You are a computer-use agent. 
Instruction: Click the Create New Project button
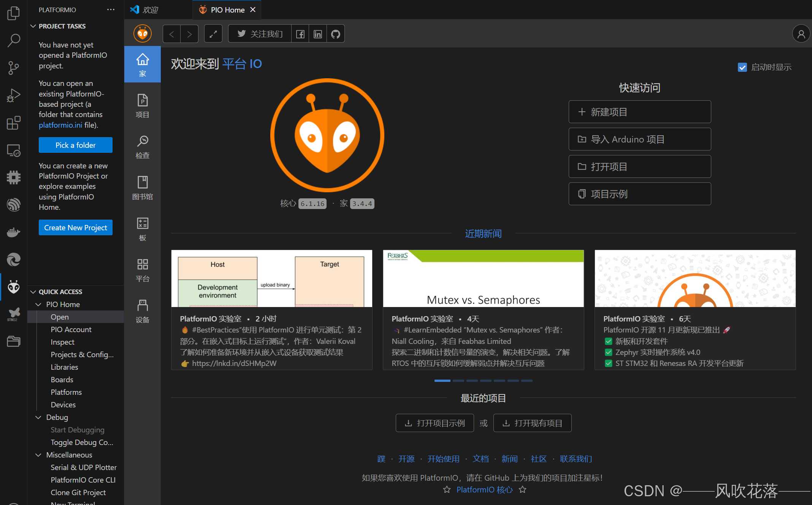click(75, 228)
